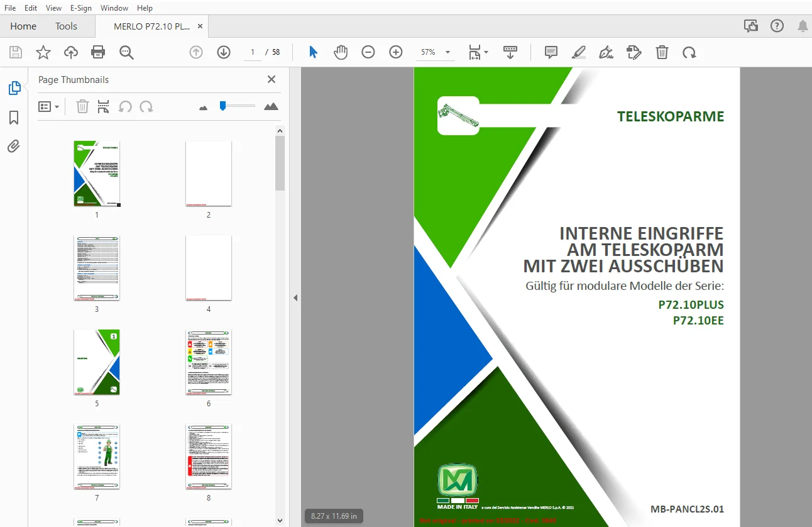Open the sign document pen tool
Screen dimensions: 812x527
pos(606,52)
